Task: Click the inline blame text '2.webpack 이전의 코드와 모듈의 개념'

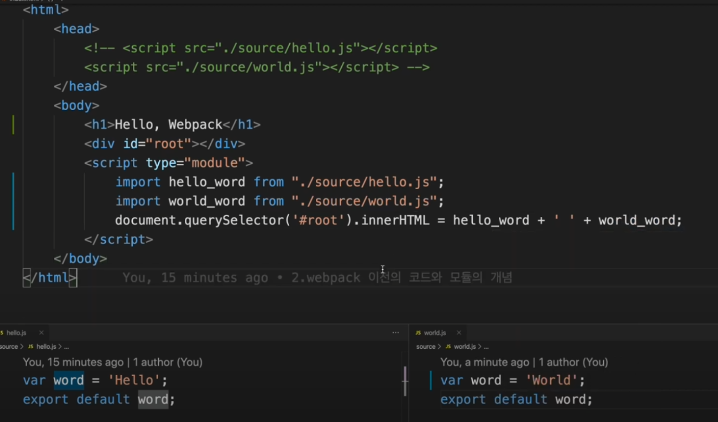Action: click(x=402, y=278)
